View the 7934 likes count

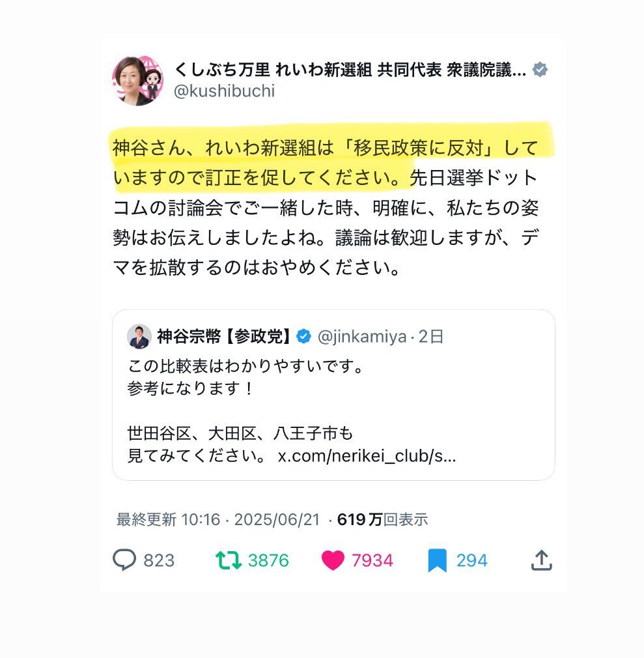tap(372, 561)
